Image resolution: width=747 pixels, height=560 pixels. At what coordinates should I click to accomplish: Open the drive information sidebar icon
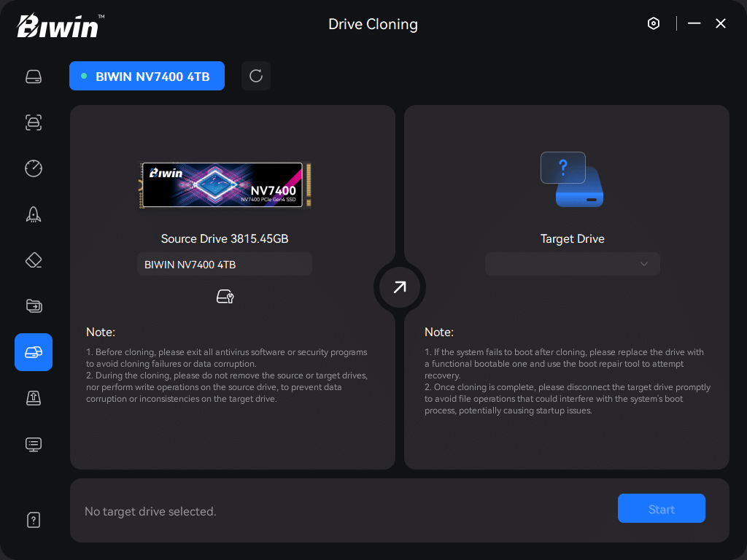[x=34, y=77]
